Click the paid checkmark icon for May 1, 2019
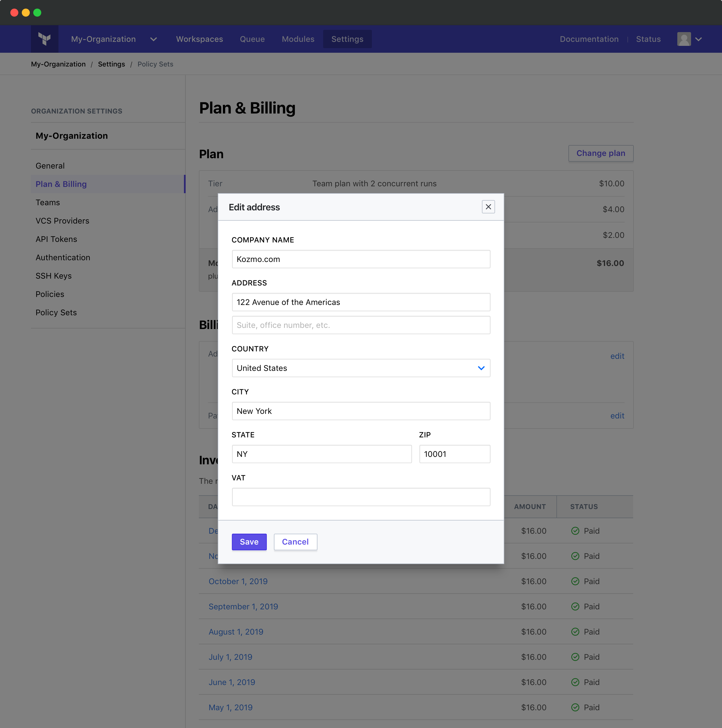Image resolution: width=722 pixels, height=728 pixels. [575, 708]
